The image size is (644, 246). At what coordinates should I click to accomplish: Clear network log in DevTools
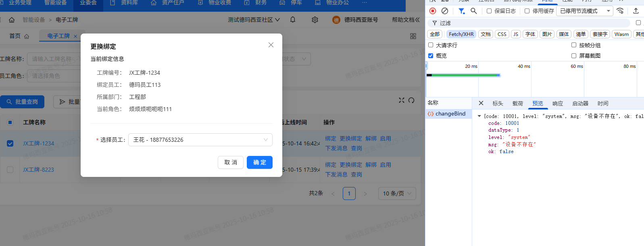(x=445, y=11)
